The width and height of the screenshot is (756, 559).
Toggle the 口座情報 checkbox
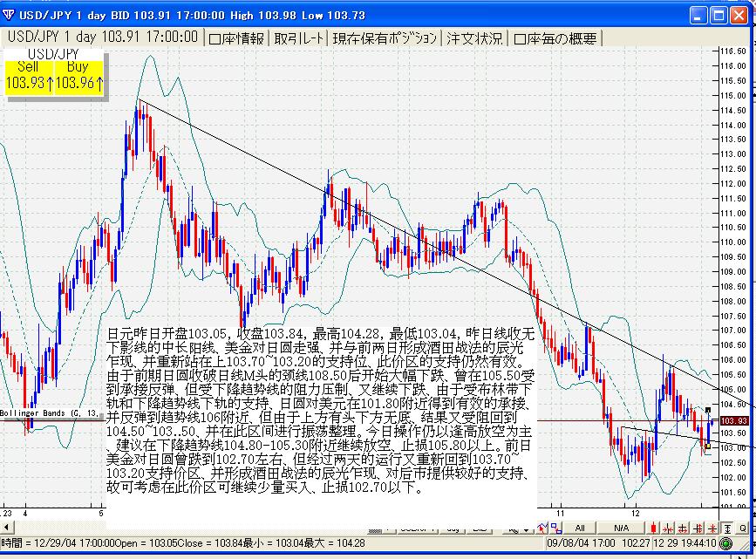(236, 37)
